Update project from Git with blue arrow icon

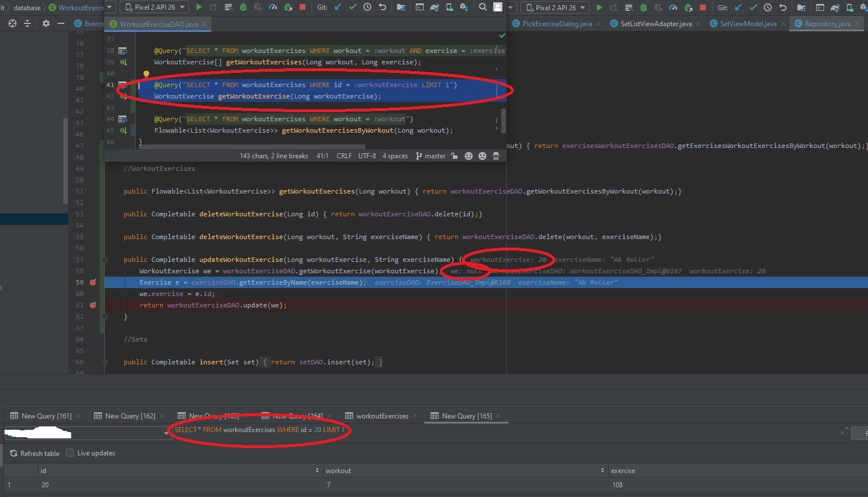point(337,8)
